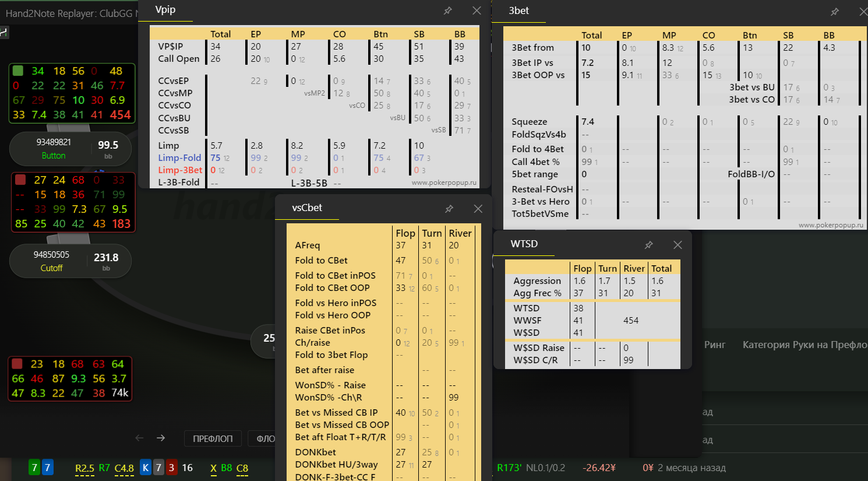Click red square in Cutoff player's HUD
This screenshot has width=868, height=481.
click(20, 180)
